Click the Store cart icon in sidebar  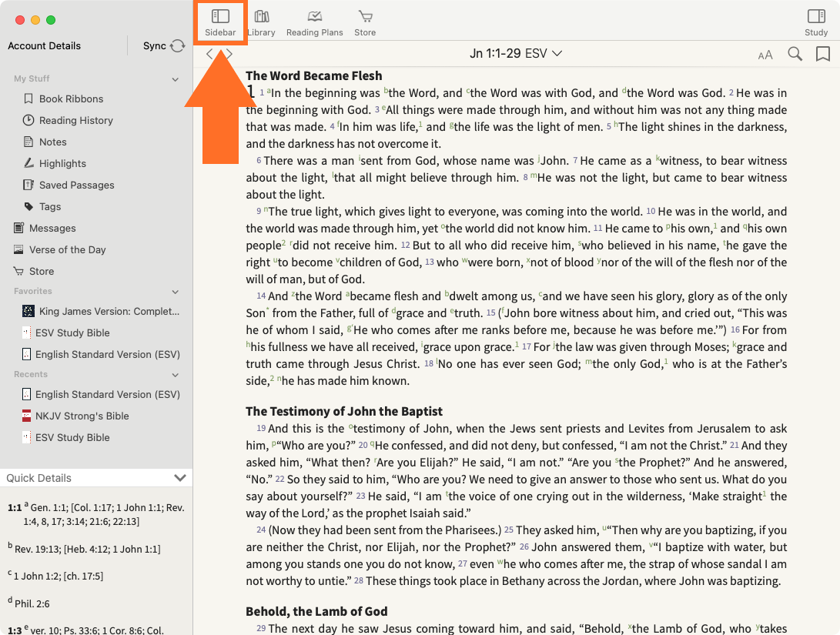tap(18, 271)
